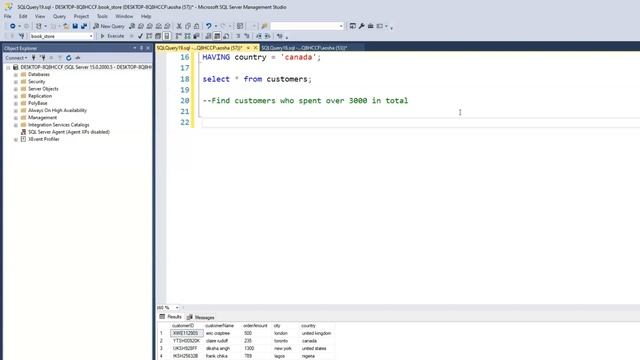Click the Display Estimated Execution Plan icon
Image resolution: width=640 pixels, height=360 pixels.
pyautogui.click(x=149, y=36)
